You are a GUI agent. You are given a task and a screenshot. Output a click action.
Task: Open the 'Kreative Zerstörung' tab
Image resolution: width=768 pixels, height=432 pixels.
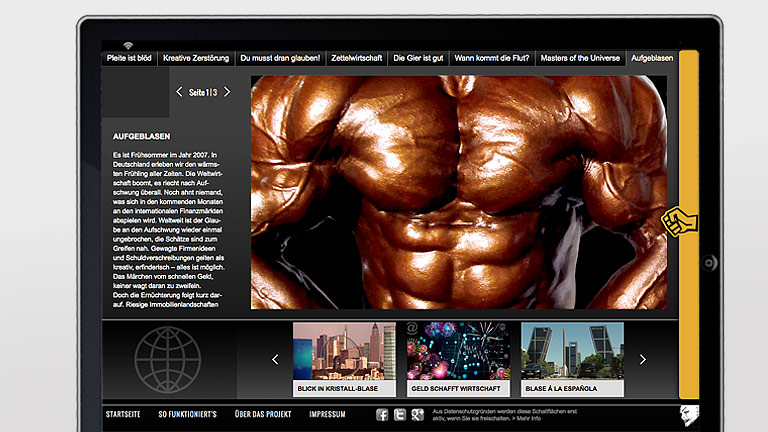(196, 58)
